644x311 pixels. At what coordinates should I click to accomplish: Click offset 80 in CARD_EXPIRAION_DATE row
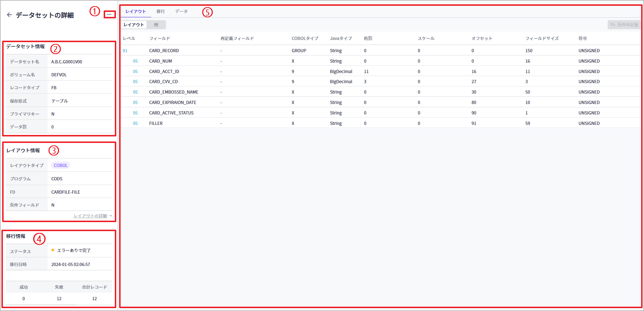coord(474,103)
